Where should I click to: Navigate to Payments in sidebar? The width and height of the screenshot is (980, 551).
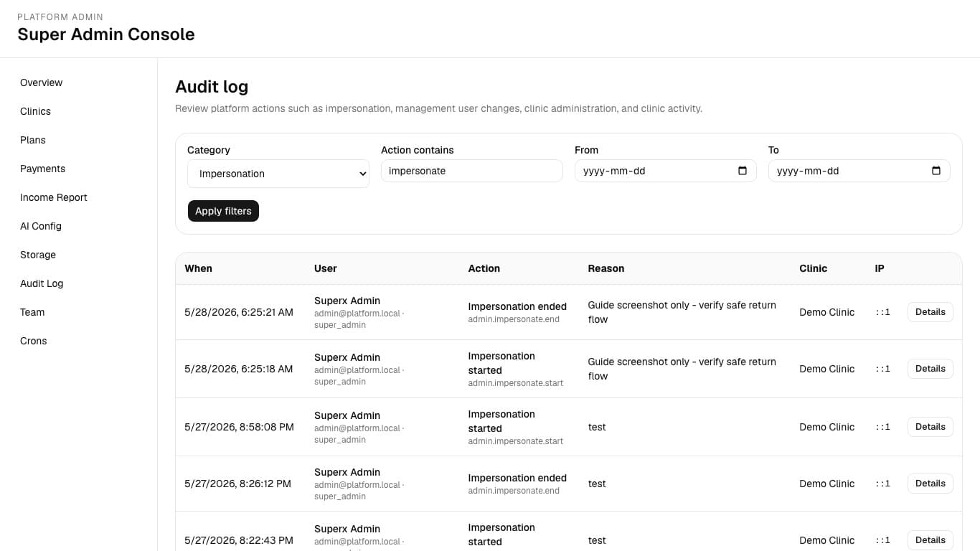point(42,169)
